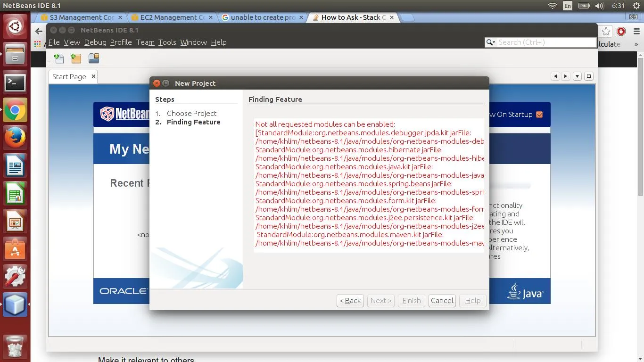The width and height of the screenshot is (644, 362).
Task: Close the EC2 Management Console Chrome tab
Action: pyautogui.click(x=211, y=17)
